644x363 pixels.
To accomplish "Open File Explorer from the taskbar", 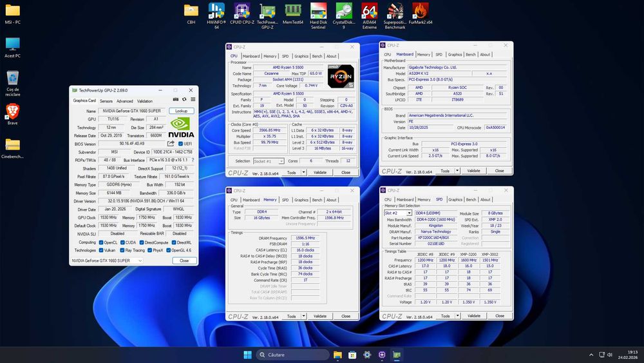I will tap(337, 355).
